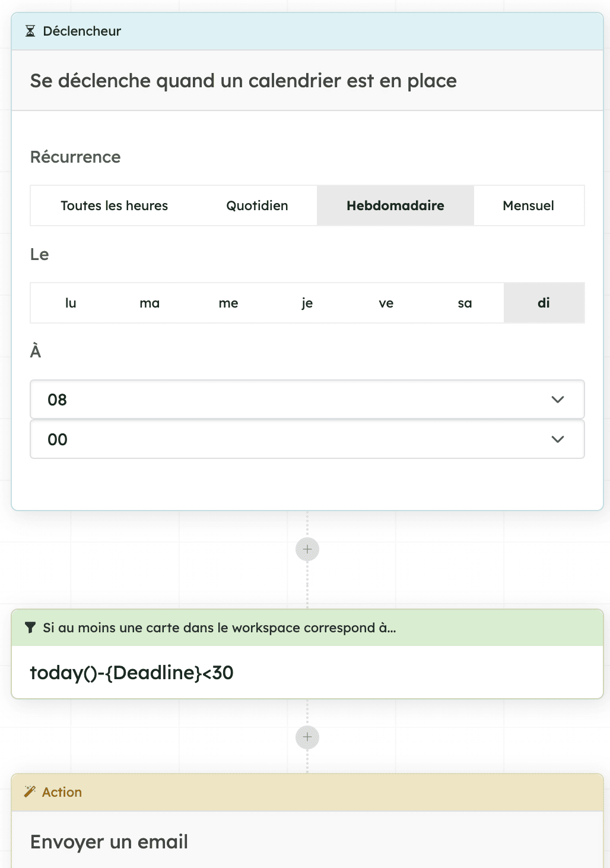Select the Quotidien recurrence
Screen dimensions: 610x868
coord(257,205)
